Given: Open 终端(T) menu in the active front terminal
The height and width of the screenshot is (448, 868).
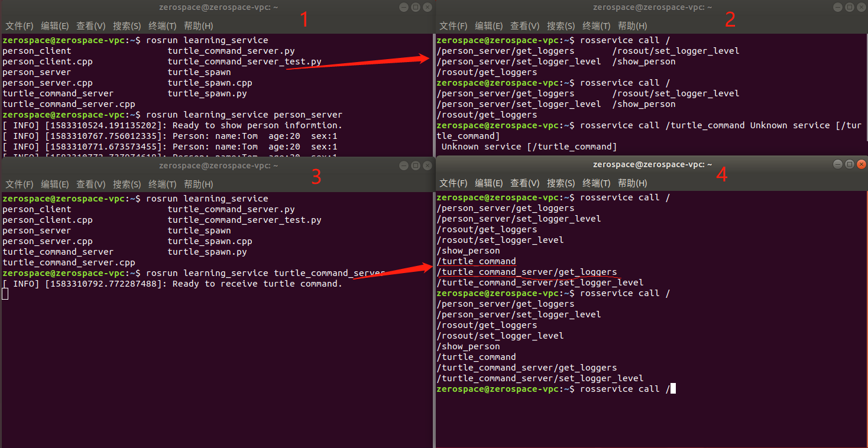Looking at the screenshot, I should pos(597,183).
